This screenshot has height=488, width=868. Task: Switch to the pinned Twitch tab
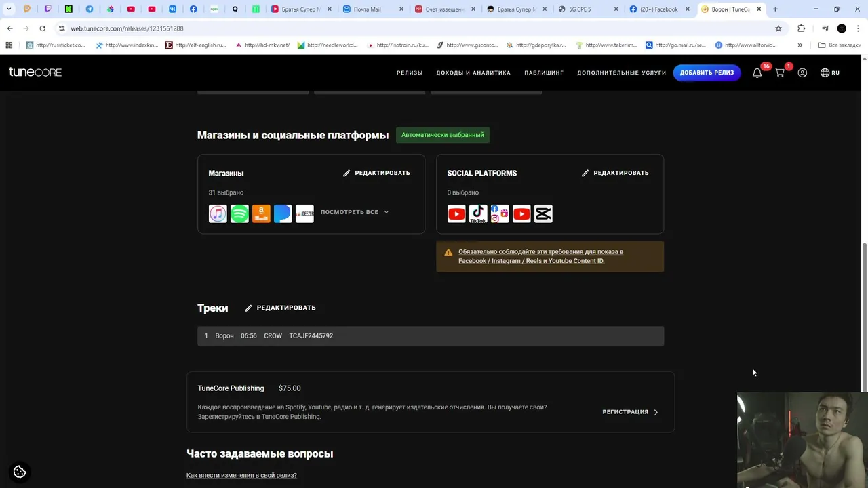(x=48, y=9)
